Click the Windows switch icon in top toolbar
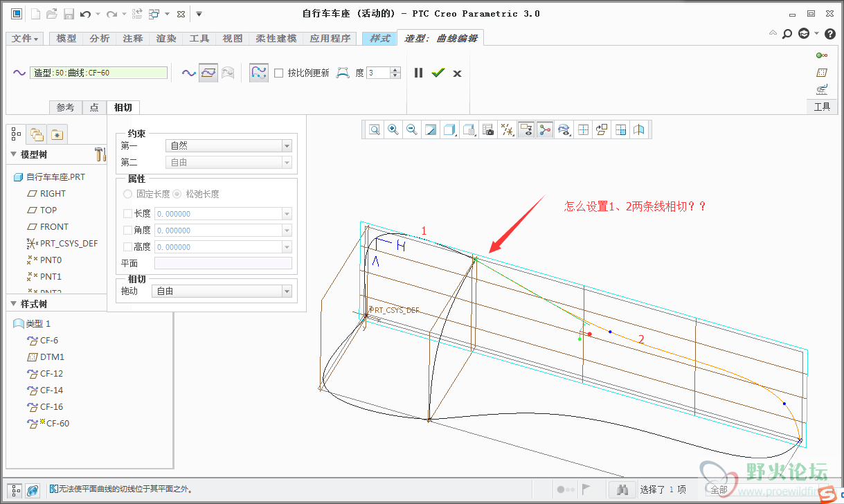The image size is (844, 504). 154,14
